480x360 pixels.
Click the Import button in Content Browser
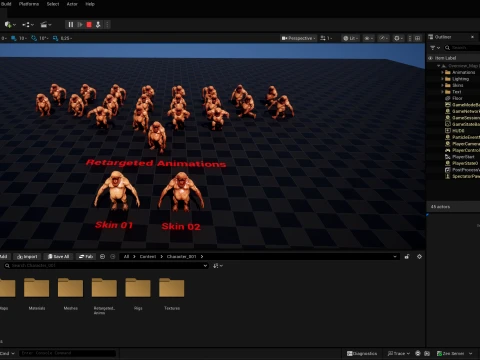27,257
